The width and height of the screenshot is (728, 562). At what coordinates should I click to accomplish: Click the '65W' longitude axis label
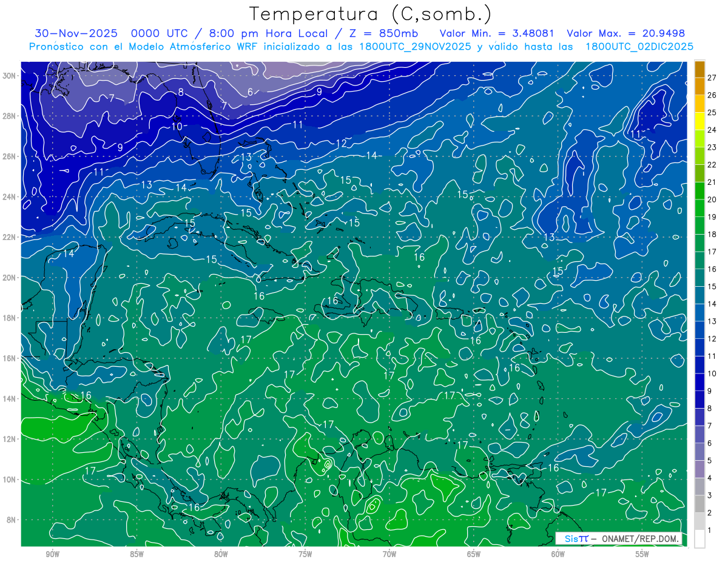[x=474, y=554]
